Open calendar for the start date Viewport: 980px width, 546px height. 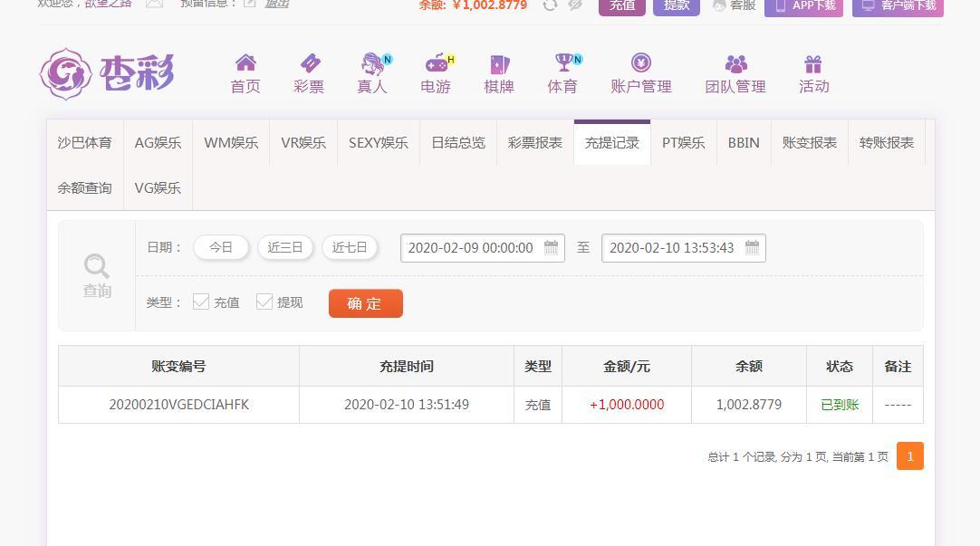[x=551, y=247]
